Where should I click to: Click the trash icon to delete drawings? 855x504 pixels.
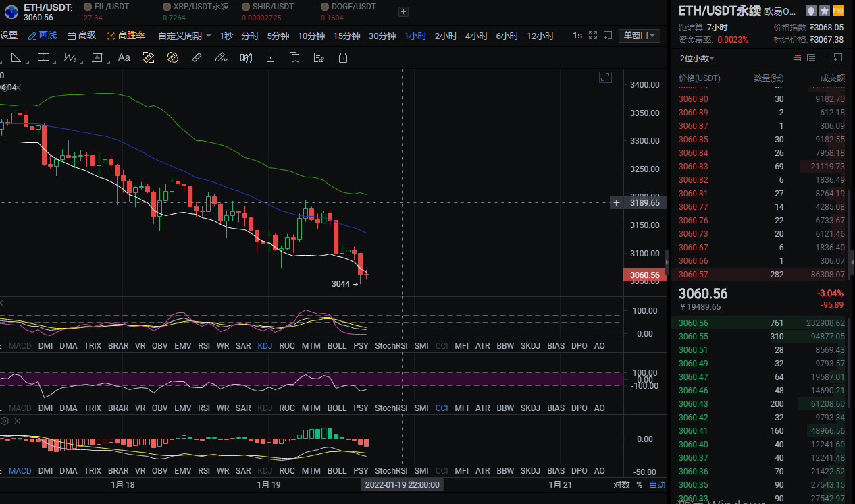[x=343, y=58]
